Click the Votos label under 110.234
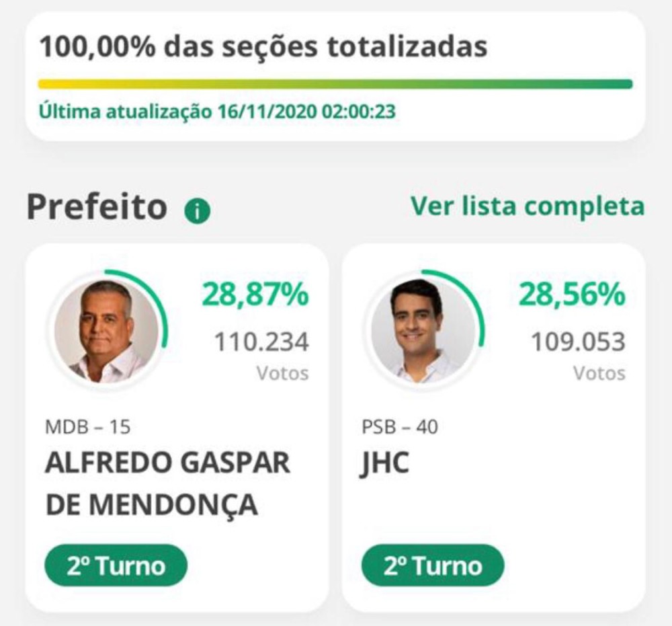Image resolution: width=672 pixels, height=626 pixels. 283,373
